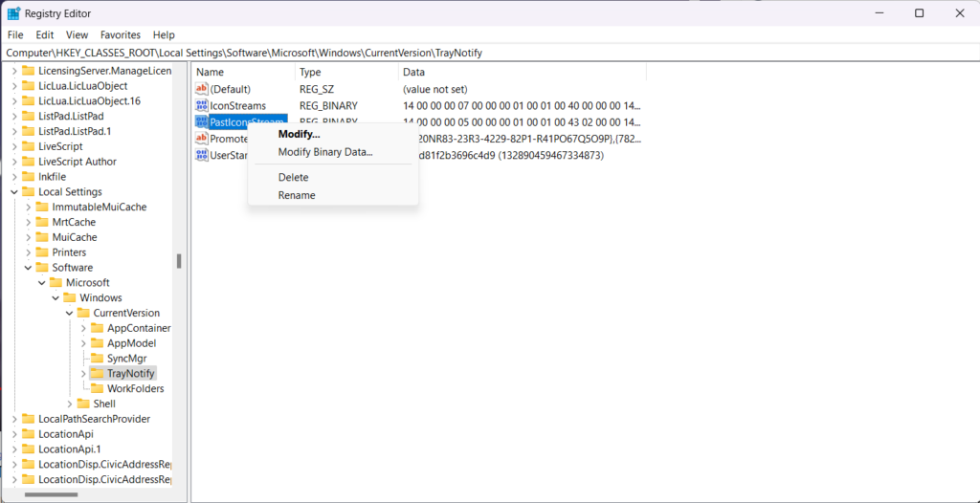
Task: Expand the Shell key chevron
Action: 70,405
